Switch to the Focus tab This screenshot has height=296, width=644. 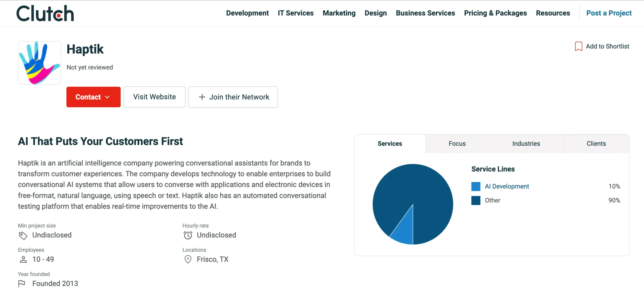pyautogui.click(x=457, y=143)
